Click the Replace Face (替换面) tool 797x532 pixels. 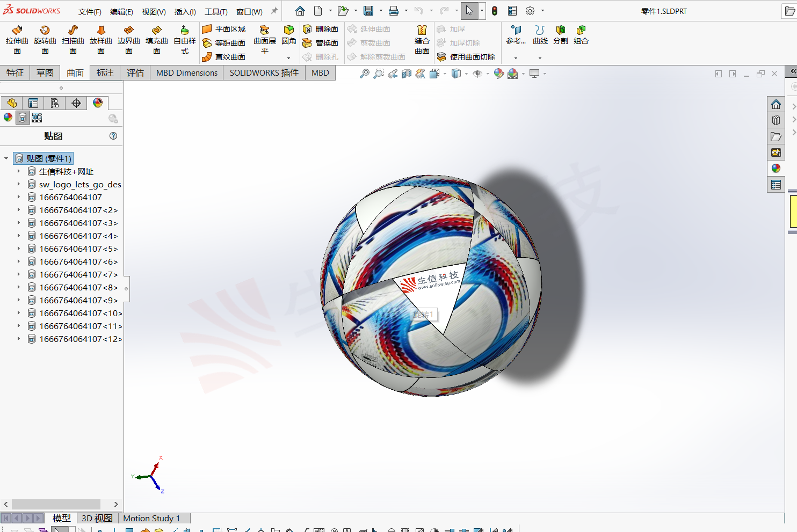click(321, 43)
